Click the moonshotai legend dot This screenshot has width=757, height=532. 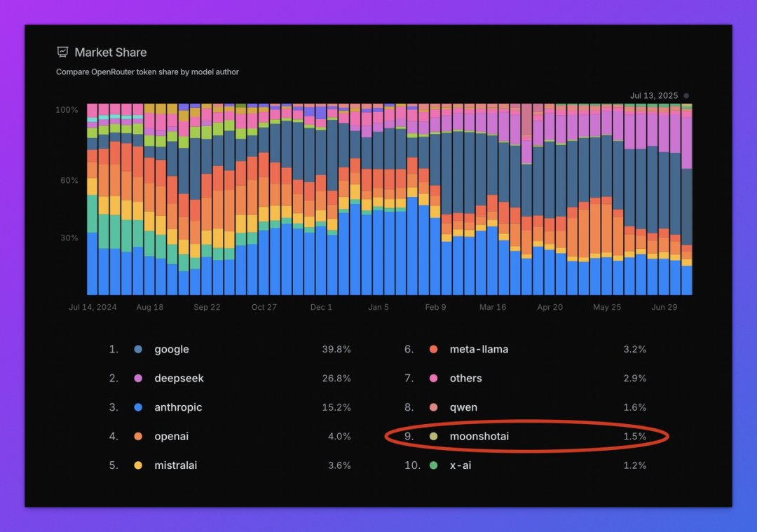(434, 436)
